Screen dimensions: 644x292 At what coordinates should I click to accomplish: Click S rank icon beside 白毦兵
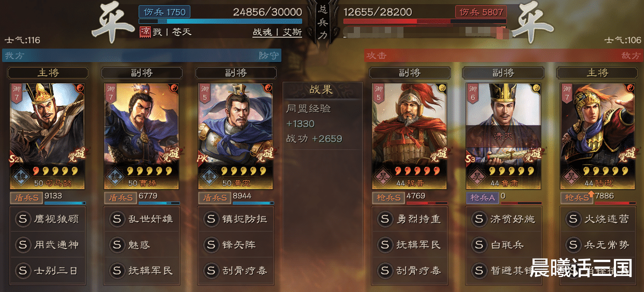479,244
